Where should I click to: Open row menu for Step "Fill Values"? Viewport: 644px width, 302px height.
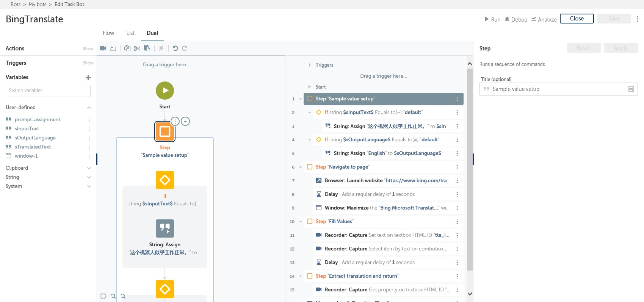[457, 222]
